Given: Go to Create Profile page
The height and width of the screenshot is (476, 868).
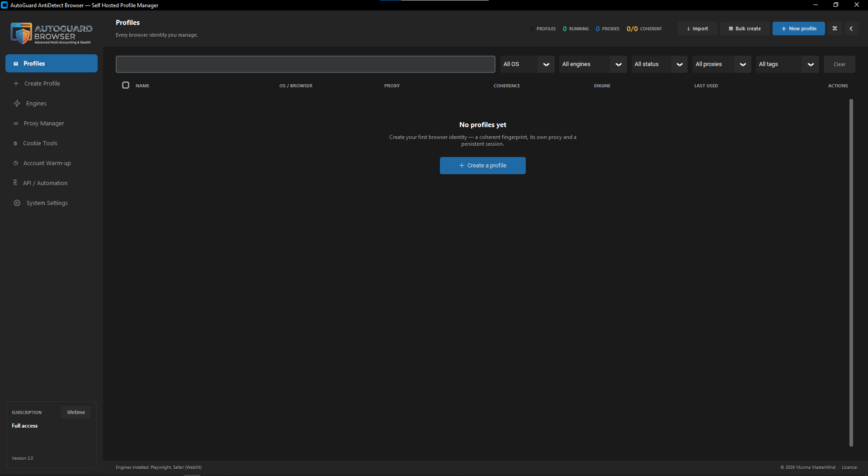Looking at the screenshot, I should [52, 84].
